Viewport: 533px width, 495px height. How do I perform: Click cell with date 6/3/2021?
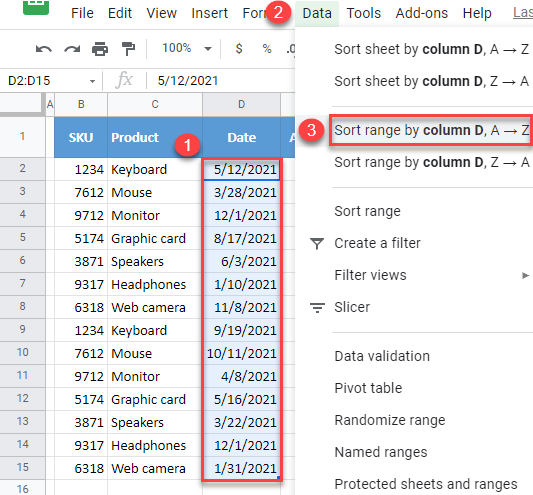[x=241, y=261]
